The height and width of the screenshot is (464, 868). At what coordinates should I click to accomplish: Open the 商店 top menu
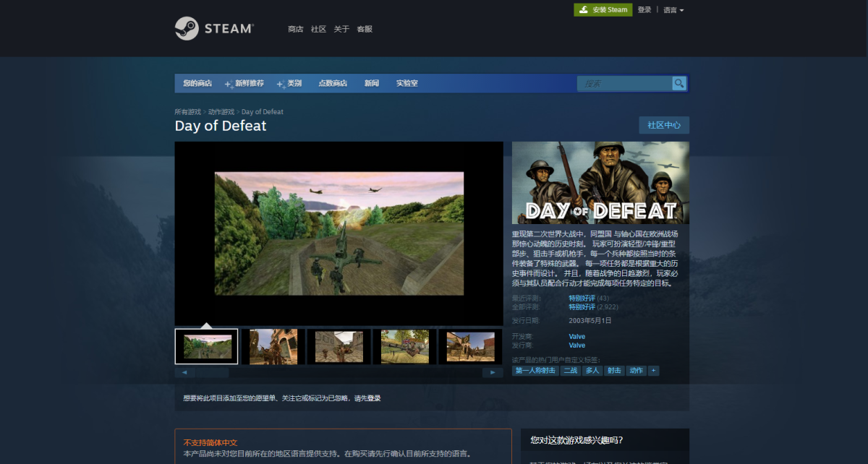click(x=295, y=29)
